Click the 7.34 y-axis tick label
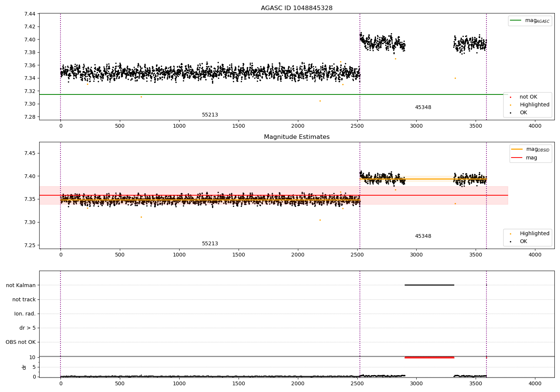The width and height of the screenshot is (560, 392). point(30,78)
